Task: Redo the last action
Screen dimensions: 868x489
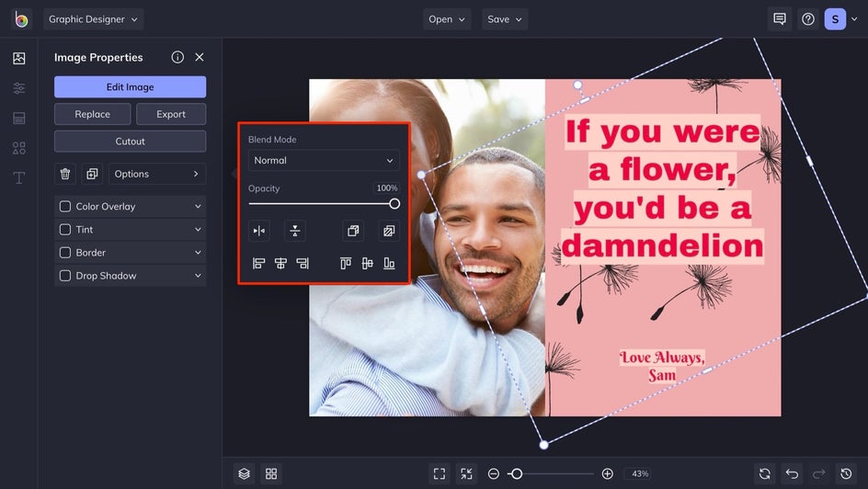Action: tap(818, 473)
